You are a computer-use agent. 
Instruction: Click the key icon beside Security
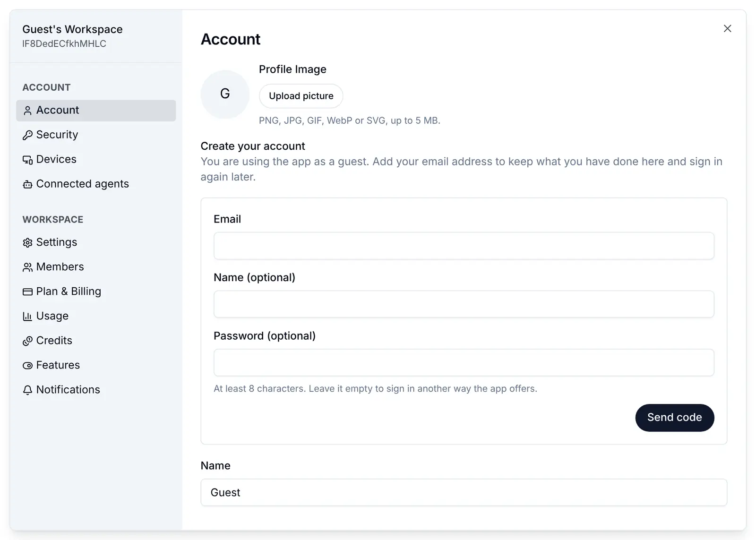[27, 135]
